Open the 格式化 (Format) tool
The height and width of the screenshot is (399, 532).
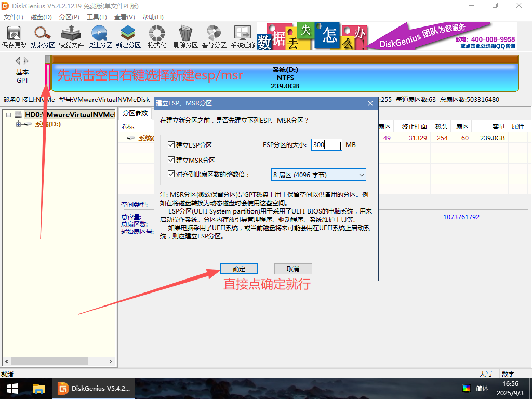(x=156, y=35)
